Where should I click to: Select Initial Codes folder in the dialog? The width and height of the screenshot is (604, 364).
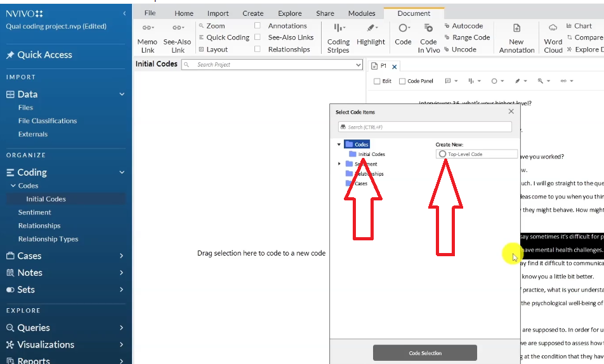coord(371,154)
